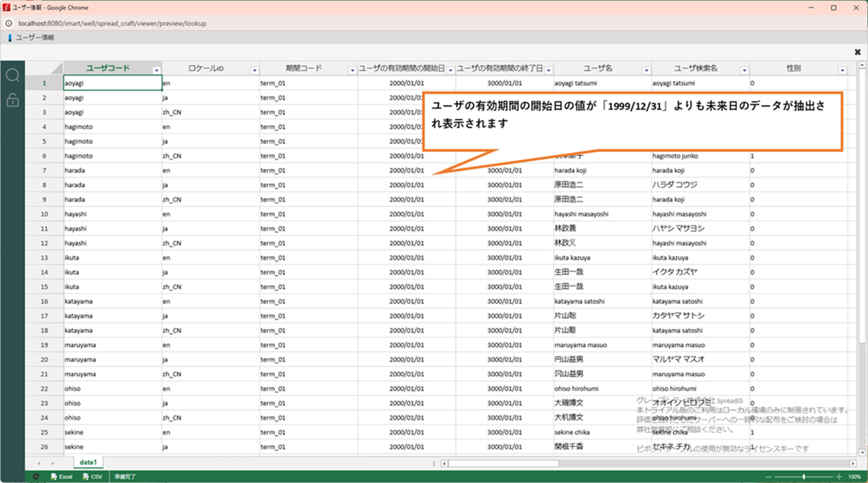Select the row 10 header
Image resolution: width=868 pixels, height=483 pixels.
point(44,214)
